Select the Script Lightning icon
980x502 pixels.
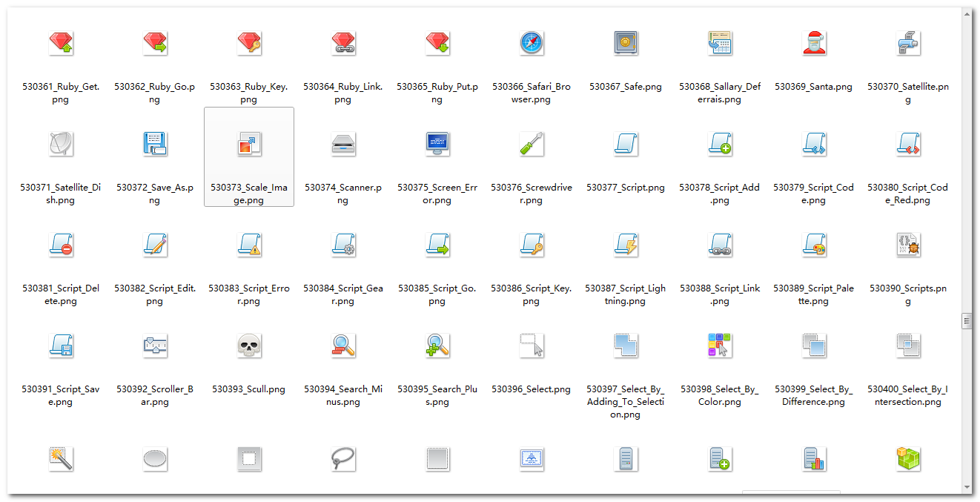(x=626, y=245)
